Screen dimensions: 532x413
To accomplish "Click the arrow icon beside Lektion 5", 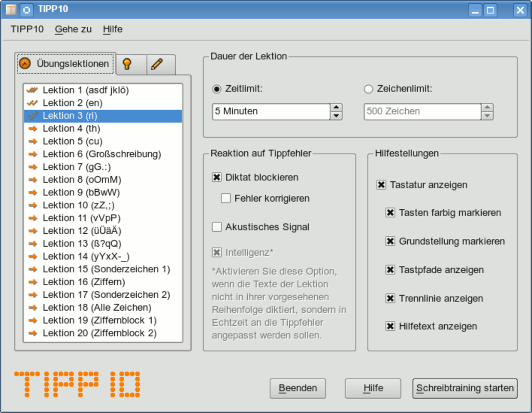I will coord(33,141).
